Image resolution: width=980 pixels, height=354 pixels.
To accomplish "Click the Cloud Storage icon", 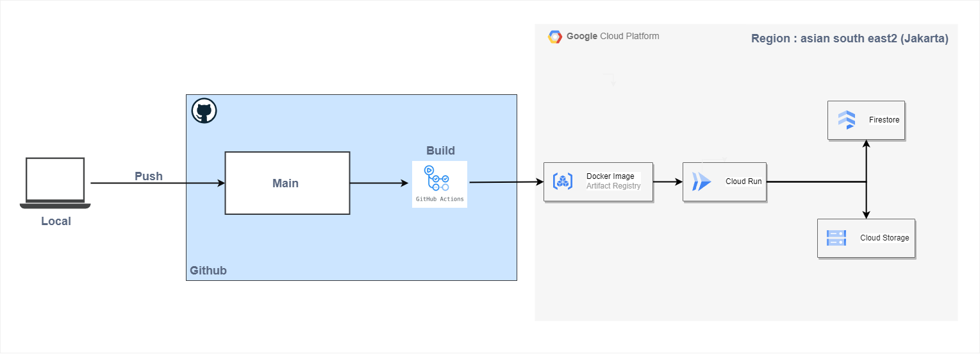I will pos(836,238).
